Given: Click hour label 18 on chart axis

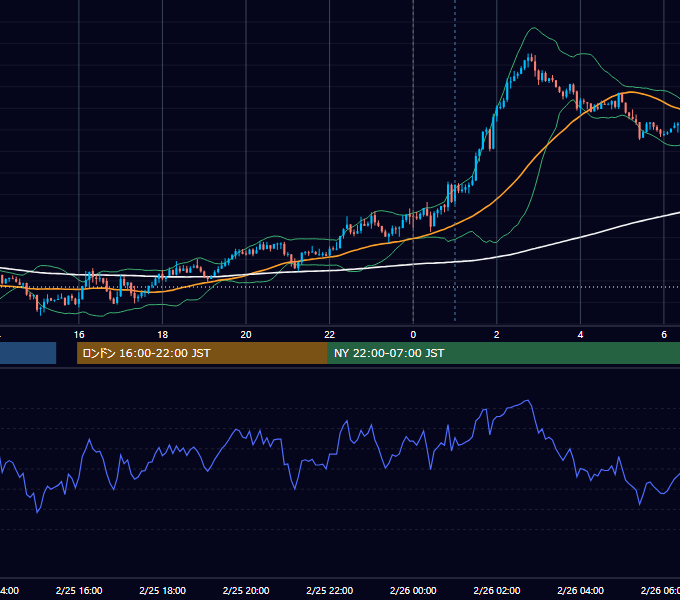Looking at the screenshot, I should (163, 335).
